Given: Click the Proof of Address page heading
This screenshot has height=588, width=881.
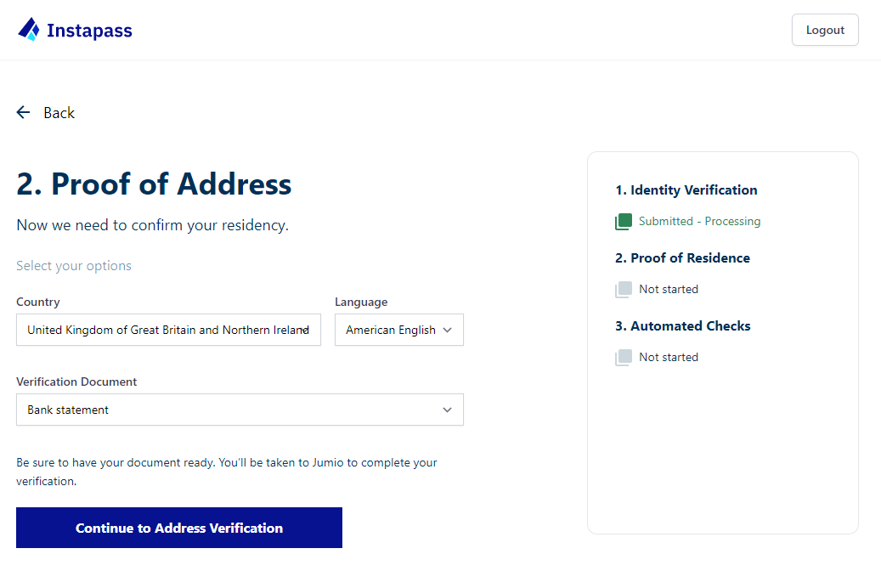Looking at the screenshot, I should point(154,184).
